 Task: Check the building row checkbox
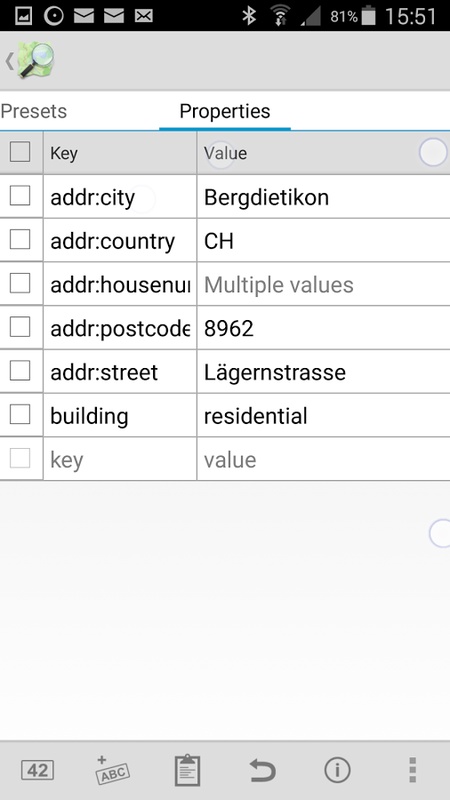(20, 415)
